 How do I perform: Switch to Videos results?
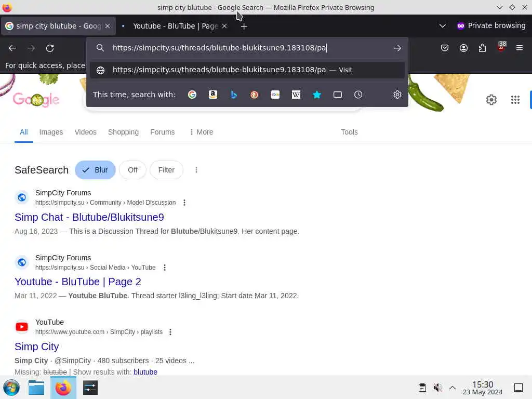pyautogui.click(x=86, y=132)
